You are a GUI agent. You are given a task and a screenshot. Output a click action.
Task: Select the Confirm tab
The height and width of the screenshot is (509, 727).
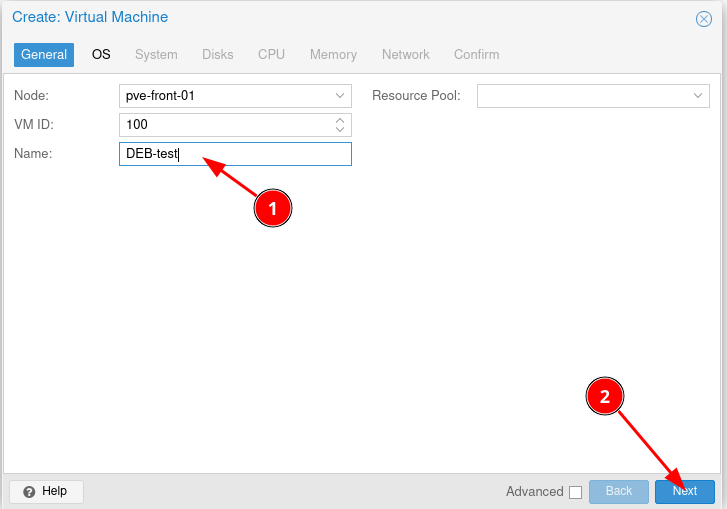(x=476, y=55)
